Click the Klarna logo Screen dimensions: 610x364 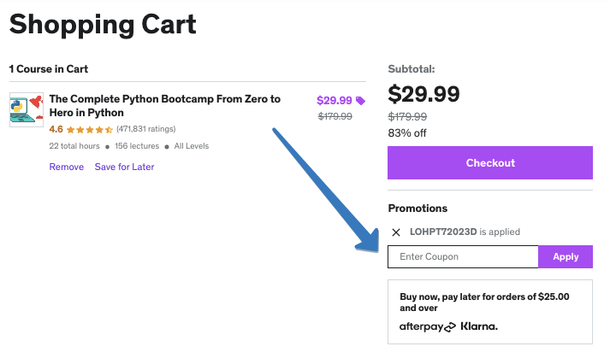pyautogui.click(x=479, y=326)
